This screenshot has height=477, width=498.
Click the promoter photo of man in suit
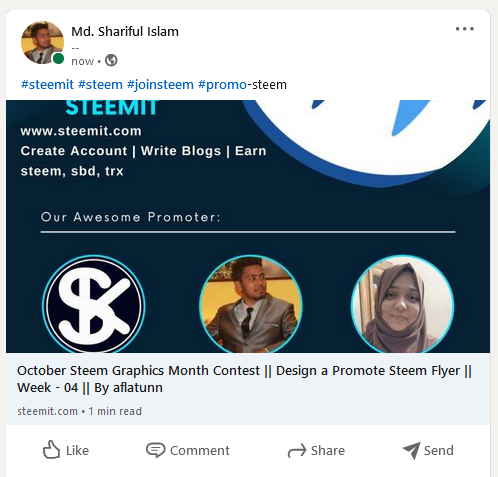point(251,304)
